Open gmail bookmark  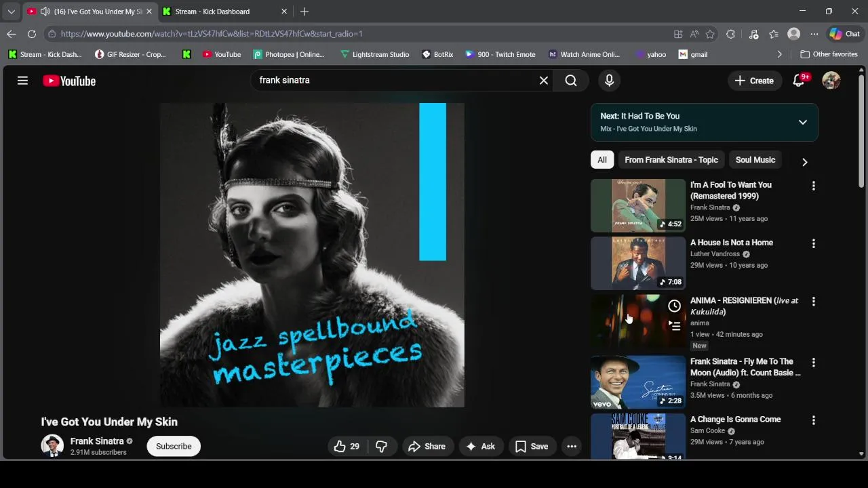click(693, 54)
